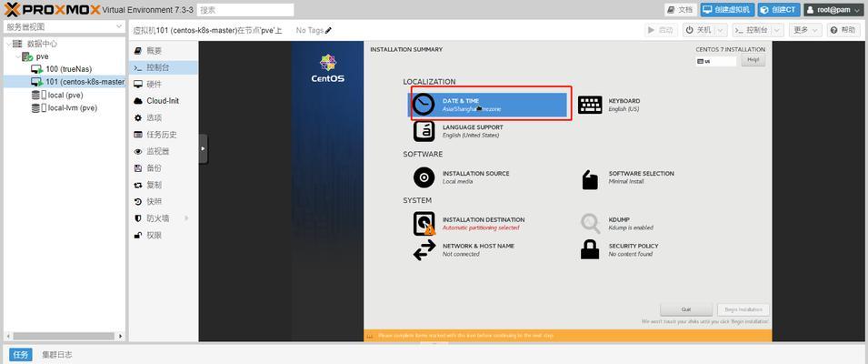868x364 pixels.
Task: Click the 关机 shutdown button
Action: coord(699,30)
